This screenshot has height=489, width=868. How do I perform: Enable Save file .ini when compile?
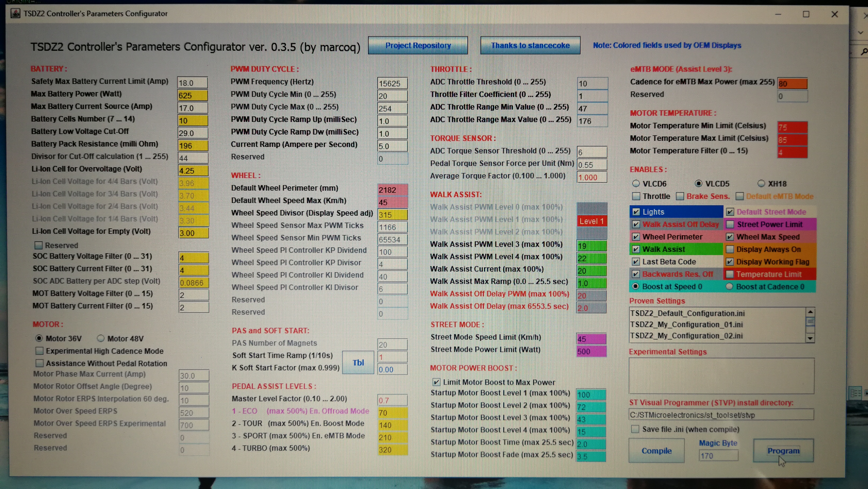635,429
